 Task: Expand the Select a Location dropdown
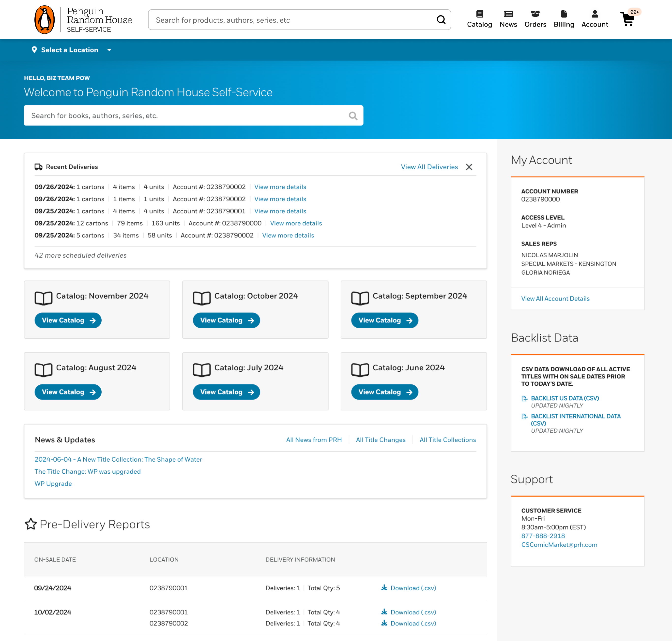pyautogui.click(x=71, y=50)
